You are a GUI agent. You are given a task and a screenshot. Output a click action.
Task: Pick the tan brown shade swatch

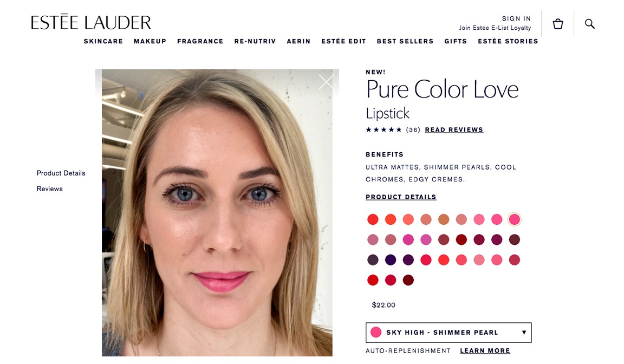pyautogui.click(x=444, y=219)
